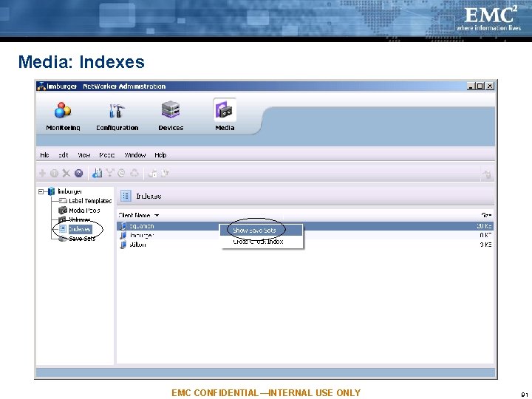Screen dimensions: 532x399
Task: Select the aquaman client row
Action: [305, 226]
